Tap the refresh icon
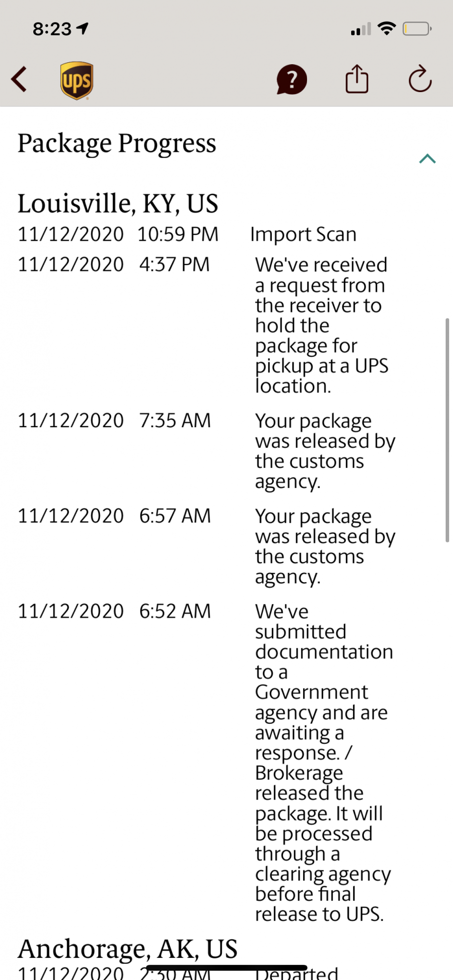 [420, 79]
